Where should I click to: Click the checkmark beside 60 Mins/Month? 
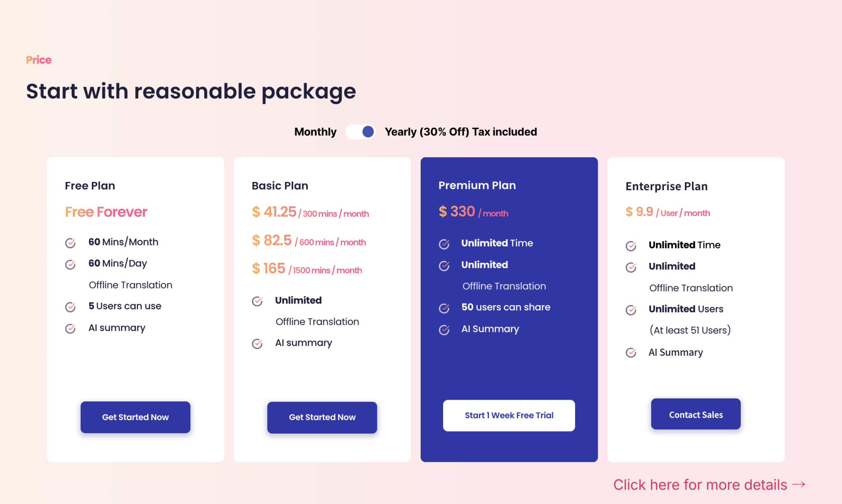click(70, 243)
